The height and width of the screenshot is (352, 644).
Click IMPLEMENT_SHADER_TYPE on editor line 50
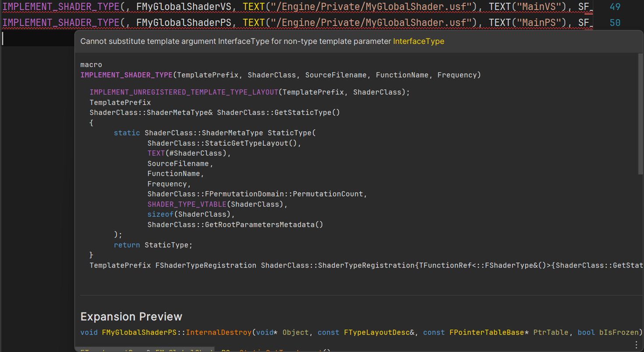(x=61, y=22)
